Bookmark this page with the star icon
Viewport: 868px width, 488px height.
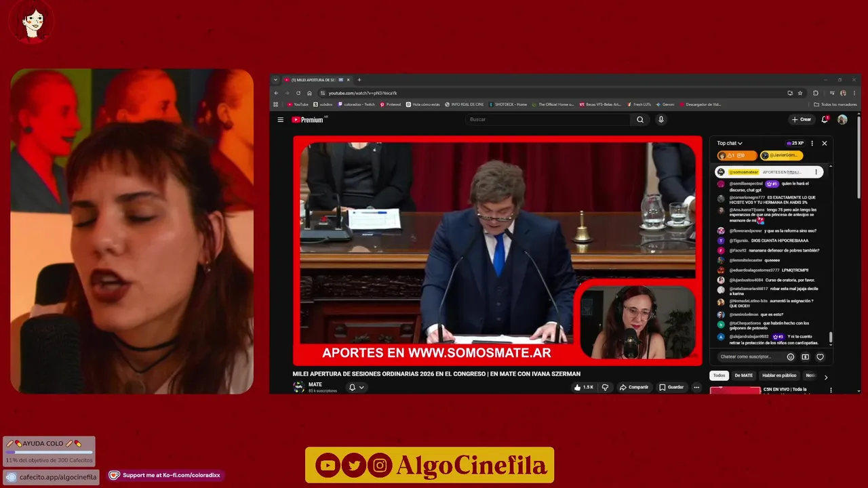[800, 93]
